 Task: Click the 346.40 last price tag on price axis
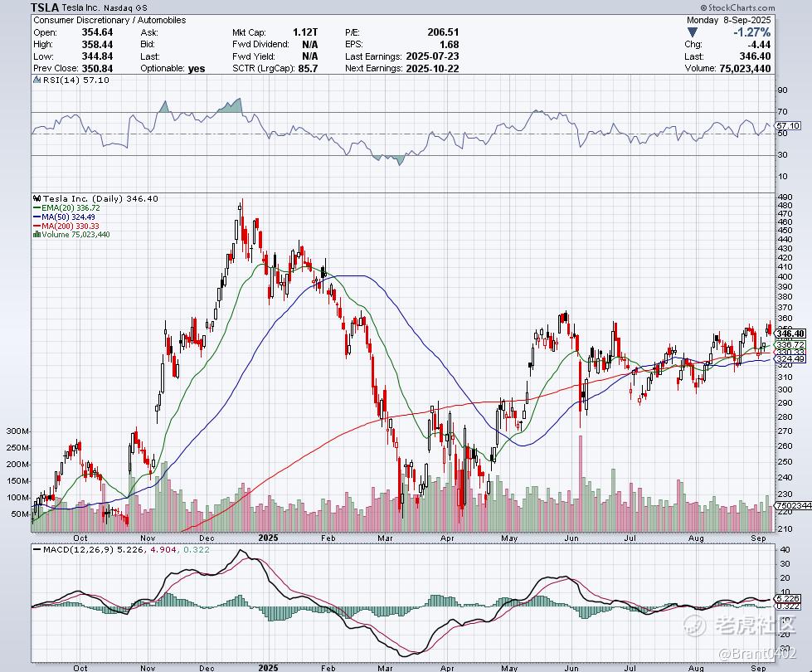coord(790,334)
